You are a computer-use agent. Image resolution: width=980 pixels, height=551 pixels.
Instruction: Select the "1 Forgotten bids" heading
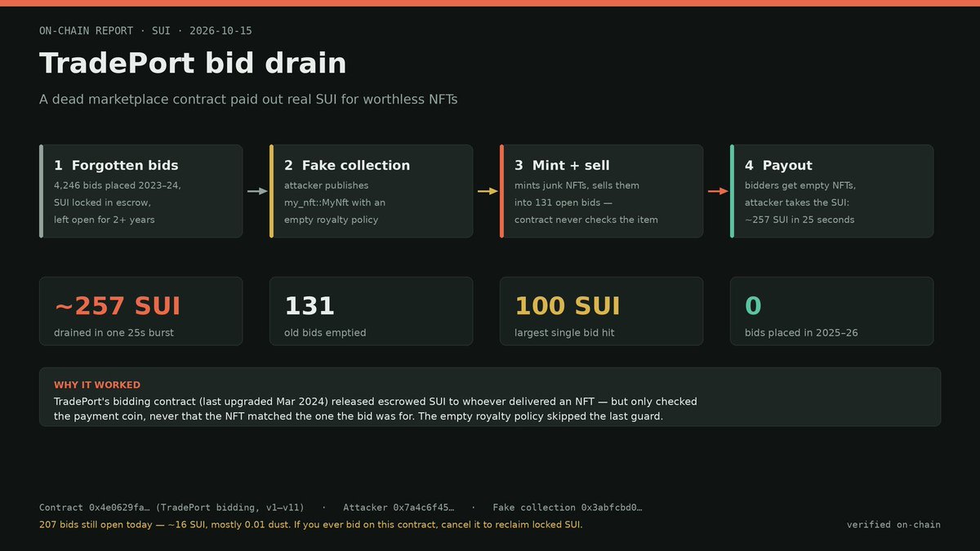116,166
